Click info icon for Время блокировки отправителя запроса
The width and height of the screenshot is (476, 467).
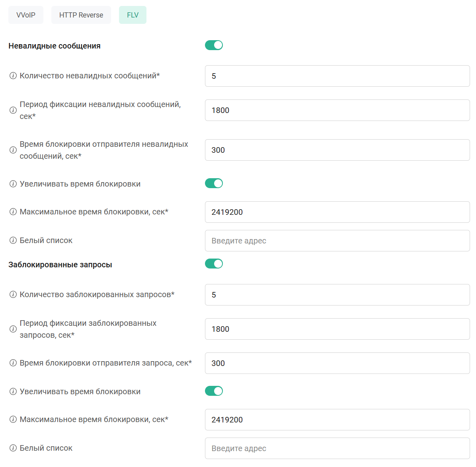point(13,363)
